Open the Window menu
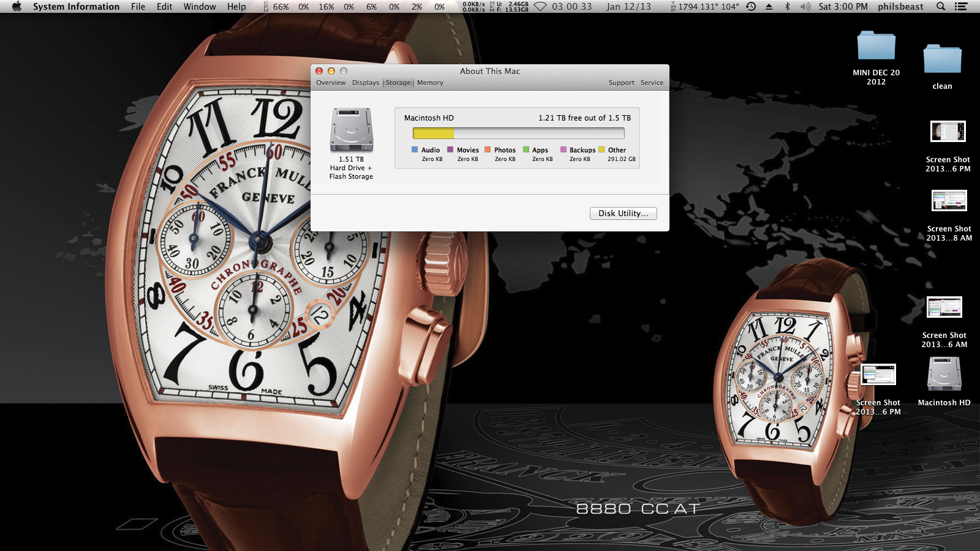The image size is (980, 551). tap(200, 7)
